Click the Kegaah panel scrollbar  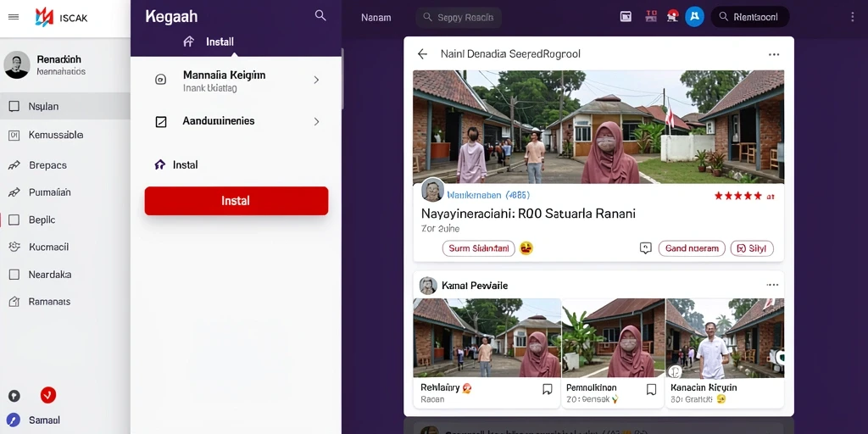coord(342,77)
